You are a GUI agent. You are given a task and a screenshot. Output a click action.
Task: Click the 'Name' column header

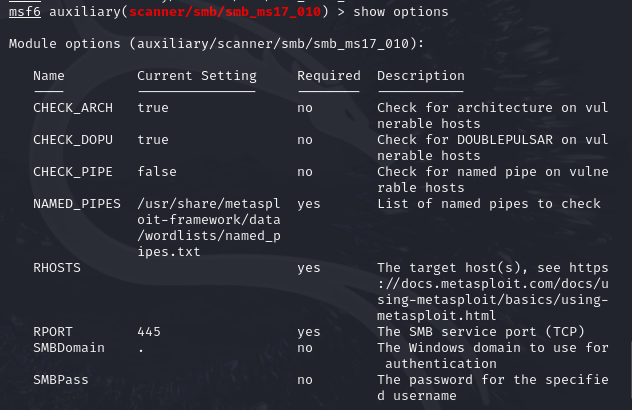pyautogui.click(x=49, y=76)
